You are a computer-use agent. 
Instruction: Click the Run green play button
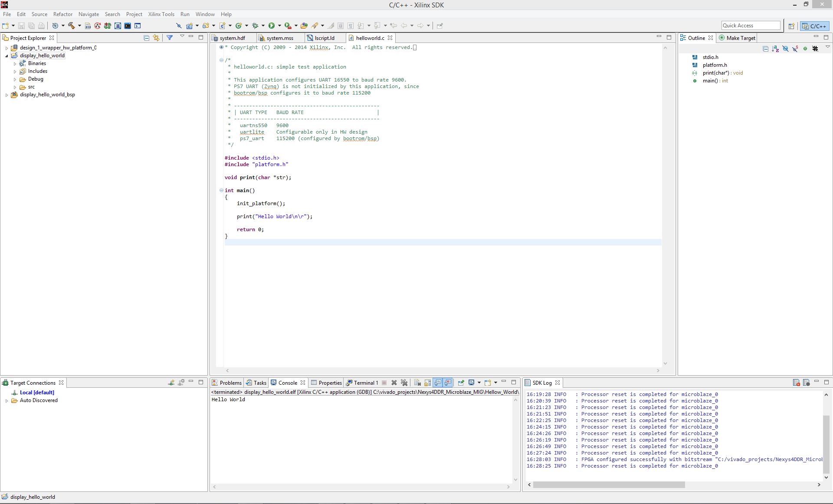pyautogui.click(x=272, y=26)
